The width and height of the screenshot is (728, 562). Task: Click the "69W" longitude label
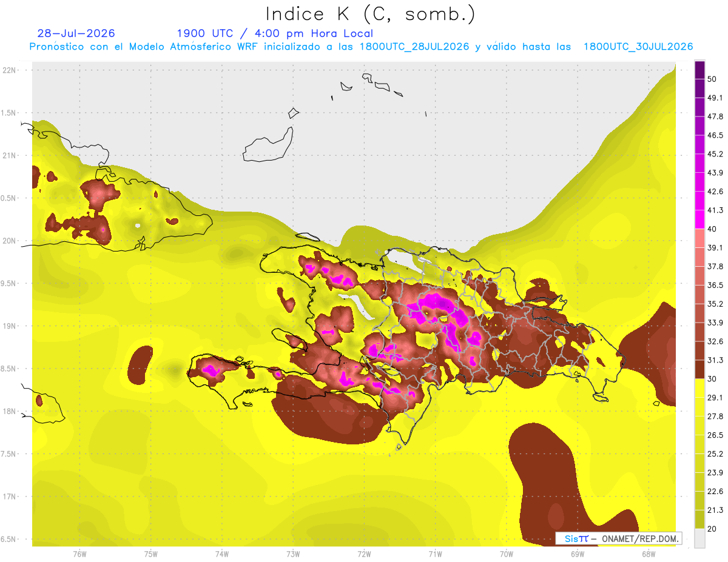578,554
